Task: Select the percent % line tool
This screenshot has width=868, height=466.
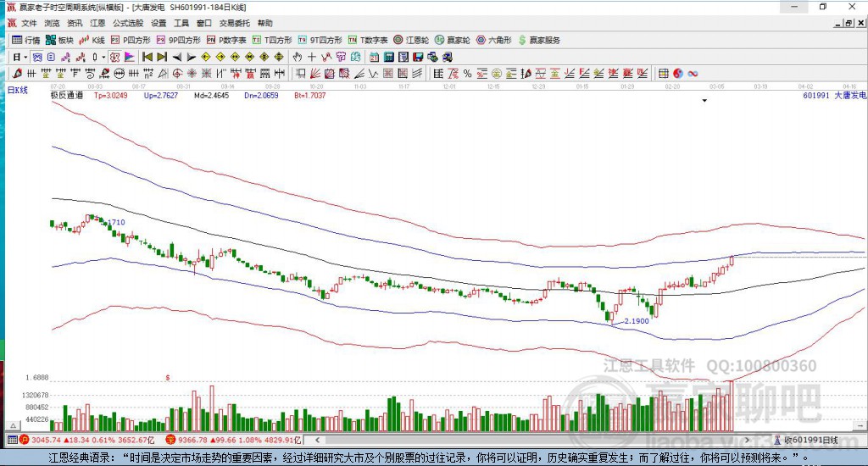Action: [x=467, y=74]
